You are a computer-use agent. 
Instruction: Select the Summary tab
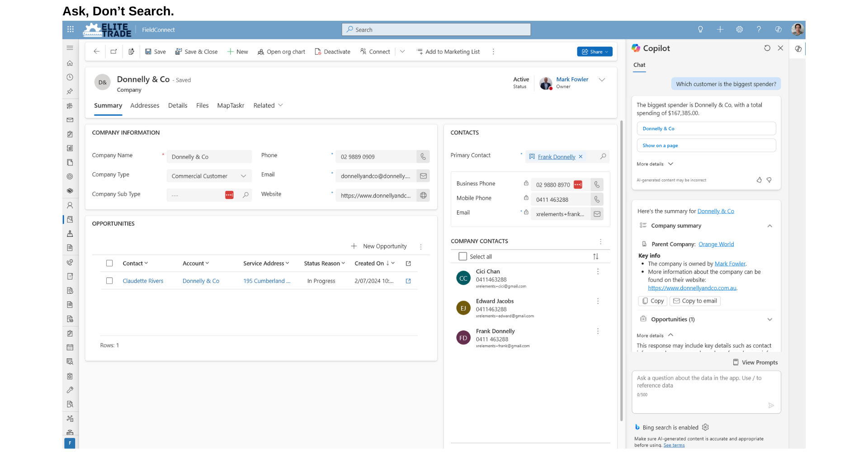pyautogui.click(x=108, y=105)
